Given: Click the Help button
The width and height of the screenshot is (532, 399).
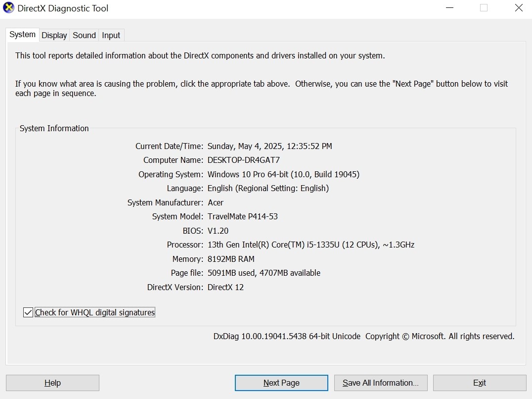Looking at the screenshot, I should (52, 383).
